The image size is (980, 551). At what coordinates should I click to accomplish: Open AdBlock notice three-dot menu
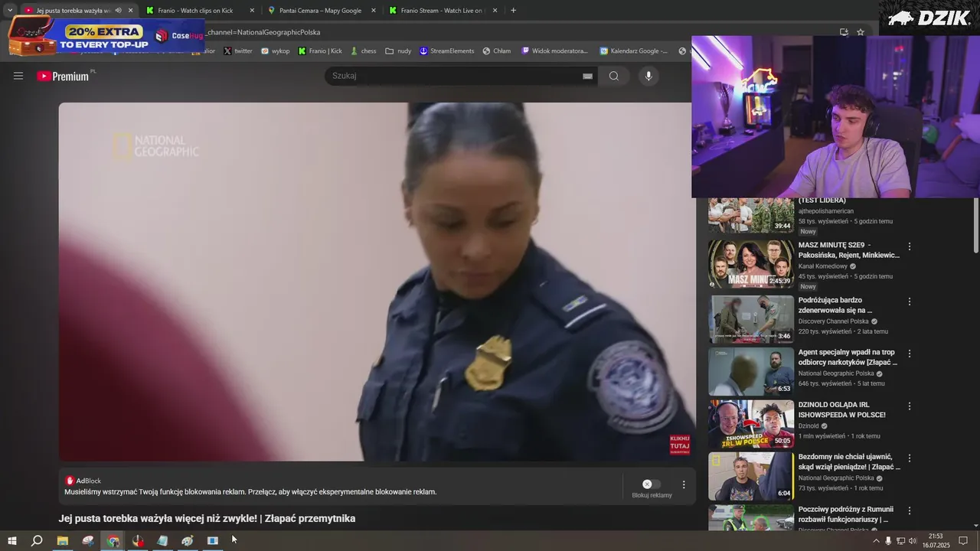point(684,484)
